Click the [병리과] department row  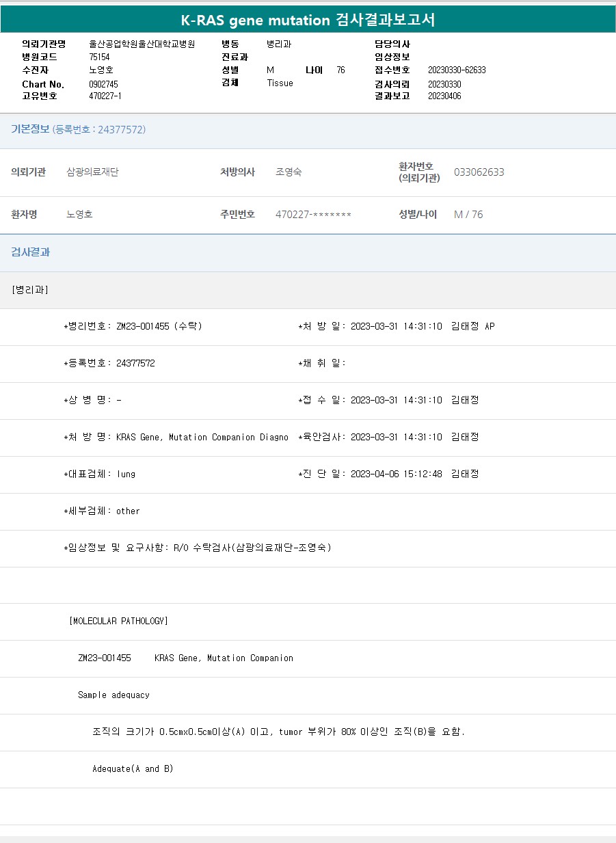point(30,289)
